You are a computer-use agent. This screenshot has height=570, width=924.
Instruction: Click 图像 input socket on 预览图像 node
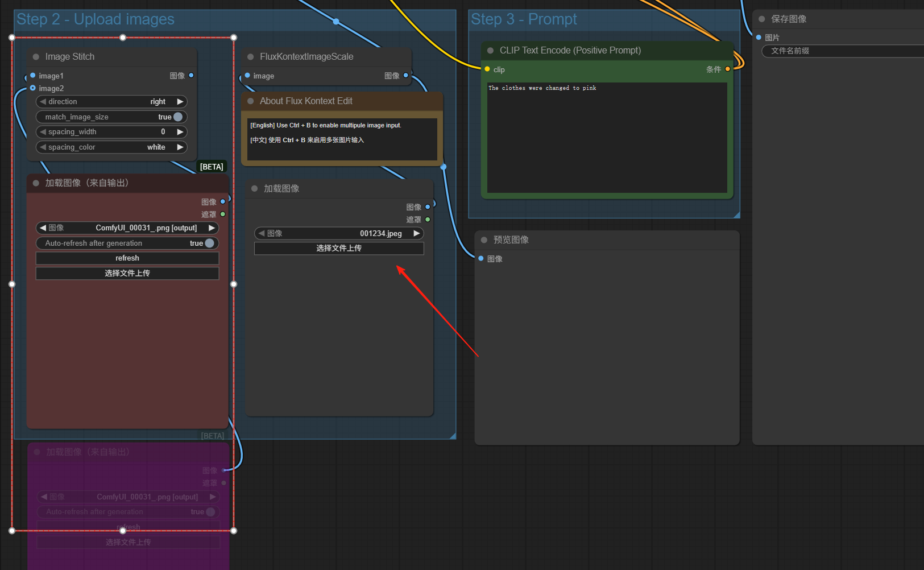[481, 258]
